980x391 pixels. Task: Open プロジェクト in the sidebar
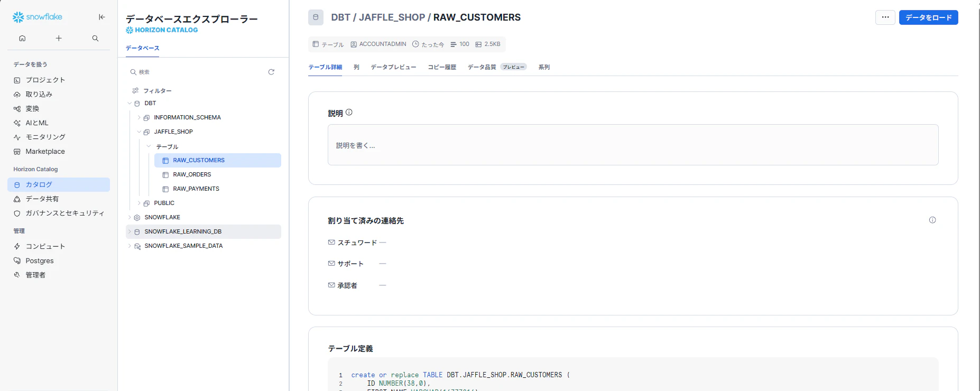click(59, 80)
